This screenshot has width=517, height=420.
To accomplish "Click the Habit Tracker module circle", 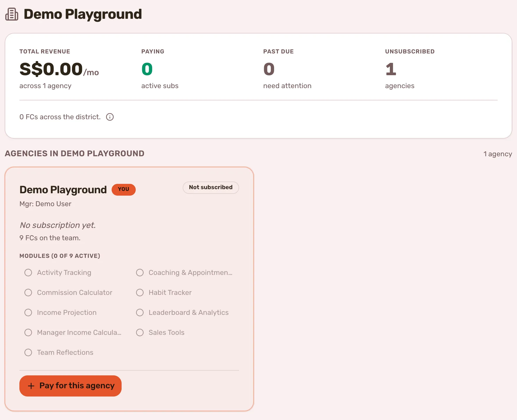I will [x=140, y=293].
